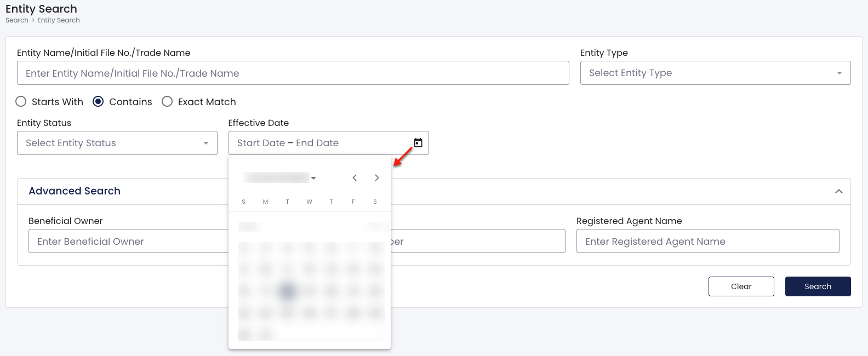This screenshot has width=868, height=356.
Task: Open the Entity Status dropdown
Action: (117, 143)
